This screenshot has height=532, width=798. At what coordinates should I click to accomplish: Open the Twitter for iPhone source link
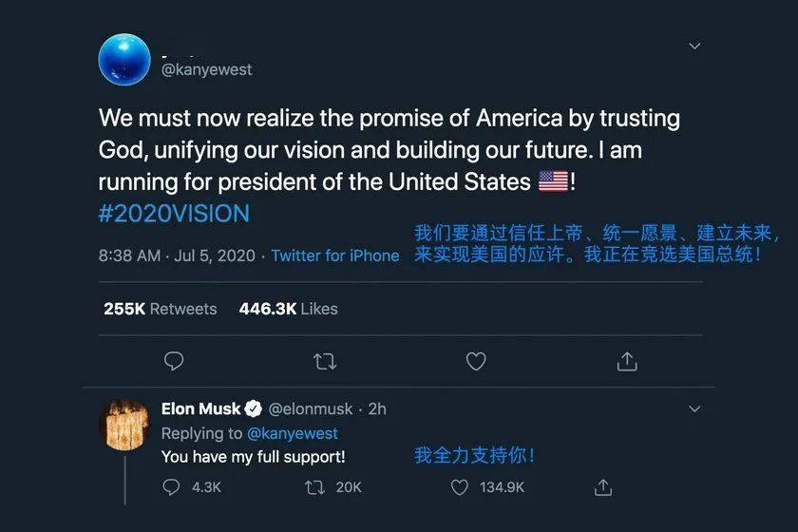[x=335, y=256]
